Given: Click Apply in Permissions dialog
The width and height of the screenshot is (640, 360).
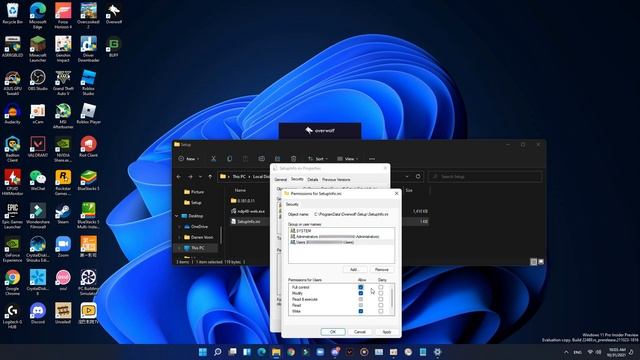Looking at the screenshot, I should click(387, 332).
